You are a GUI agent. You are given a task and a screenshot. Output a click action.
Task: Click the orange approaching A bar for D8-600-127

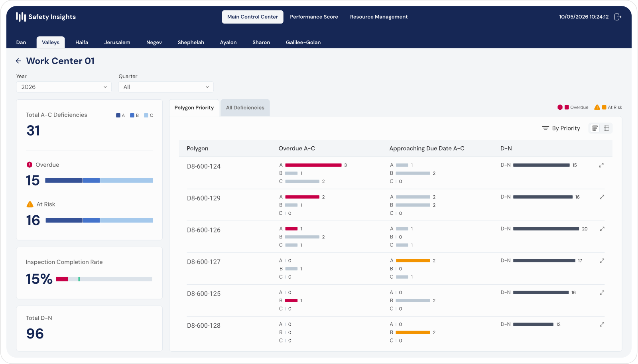point(413,261)
